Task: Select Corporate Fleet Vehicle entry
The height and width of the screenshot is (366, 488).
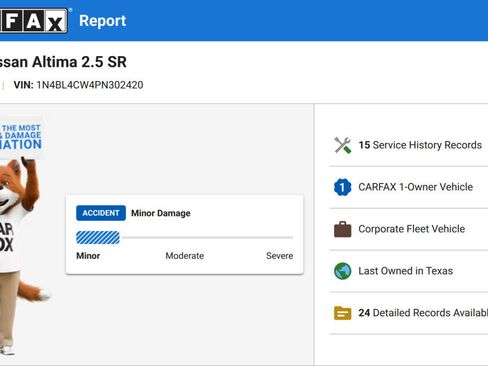Action: pos(412,229)
